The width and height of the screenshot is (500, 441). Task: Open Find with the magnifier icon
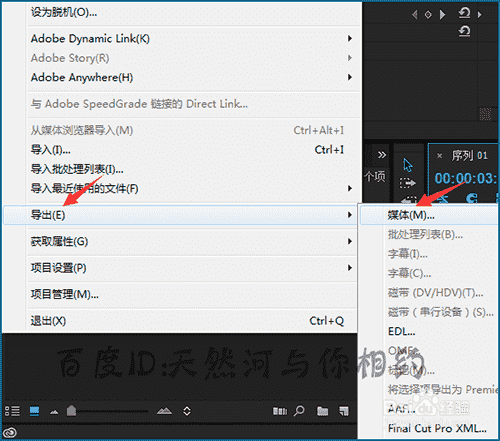click(x=299, y=411)
